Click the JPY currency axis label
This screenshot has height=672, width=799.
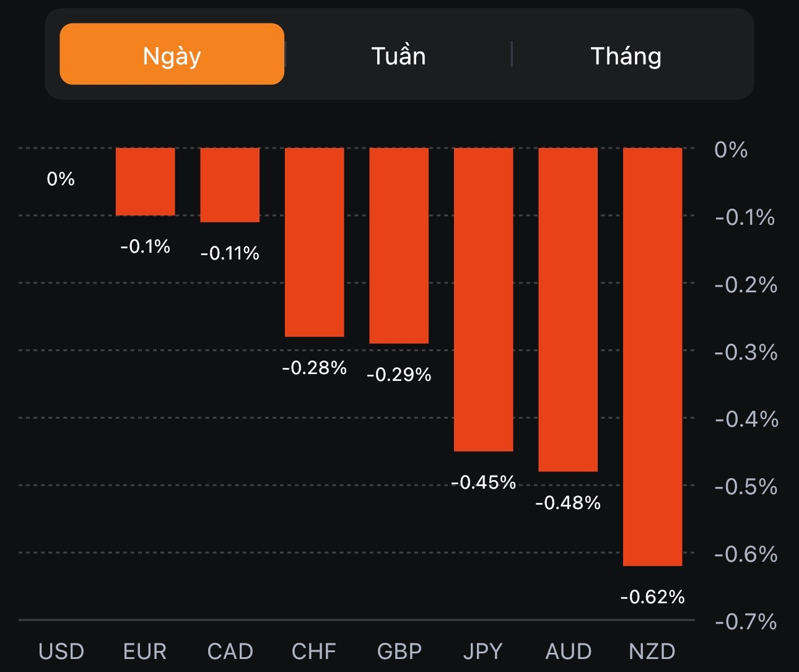[483, 652]
